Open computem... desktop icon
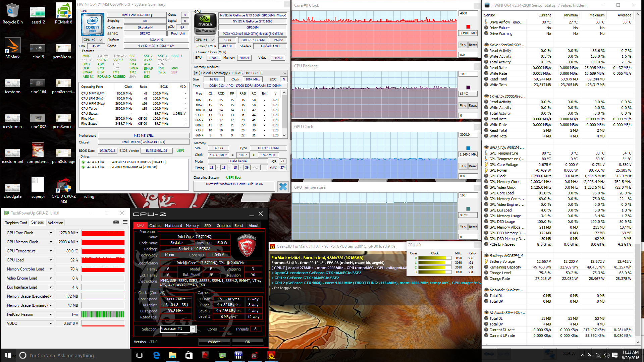This screenshot has height=362, width=644. 38,153
